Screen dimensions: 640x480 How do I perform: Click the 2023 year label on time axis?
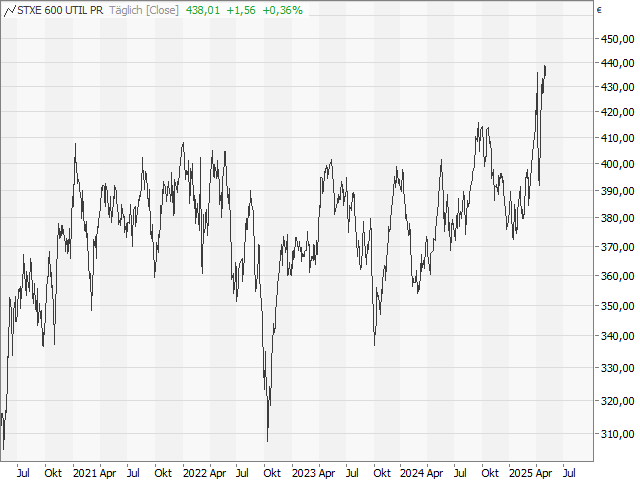[304, 473]
